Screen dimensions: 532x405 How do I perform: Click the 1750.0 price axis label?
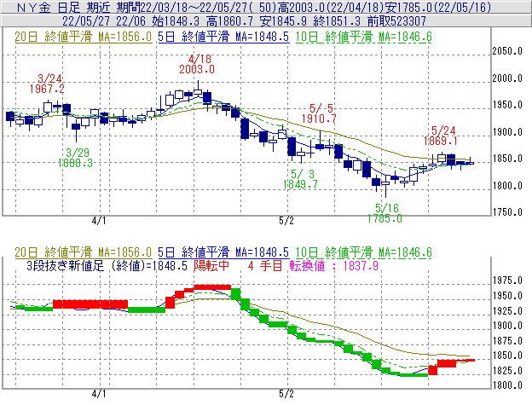coord(507,212)
